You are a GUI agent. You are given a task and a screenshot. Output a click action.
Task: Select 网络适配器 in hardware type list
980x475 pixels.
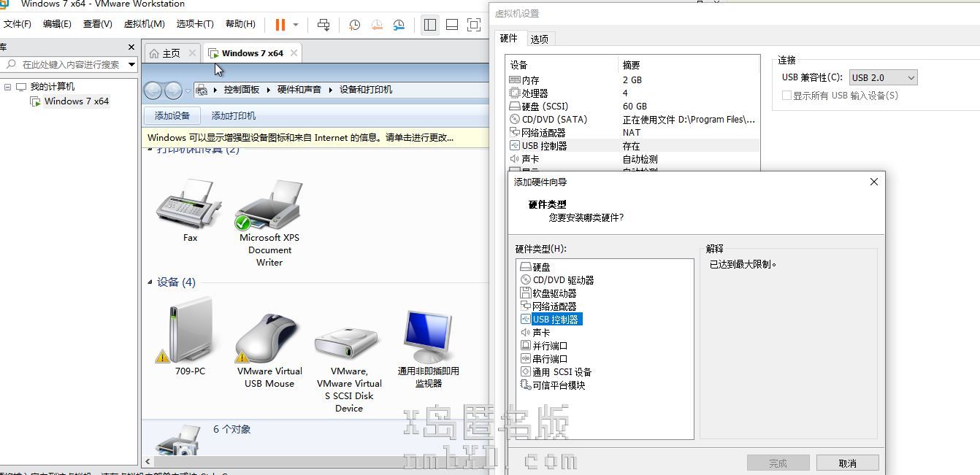(x=554, y=306)
